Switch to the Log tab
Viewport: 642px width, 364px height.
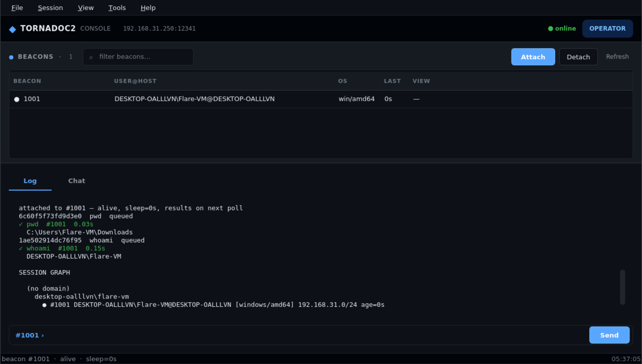coord(30,181)
